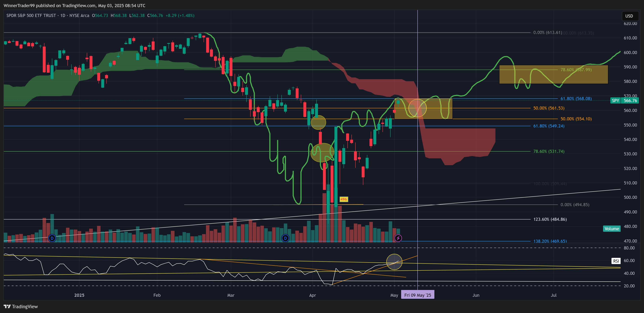Click the yellow 496 price note label
This screenshot has height=313, width=644.
tap(344, 199)
